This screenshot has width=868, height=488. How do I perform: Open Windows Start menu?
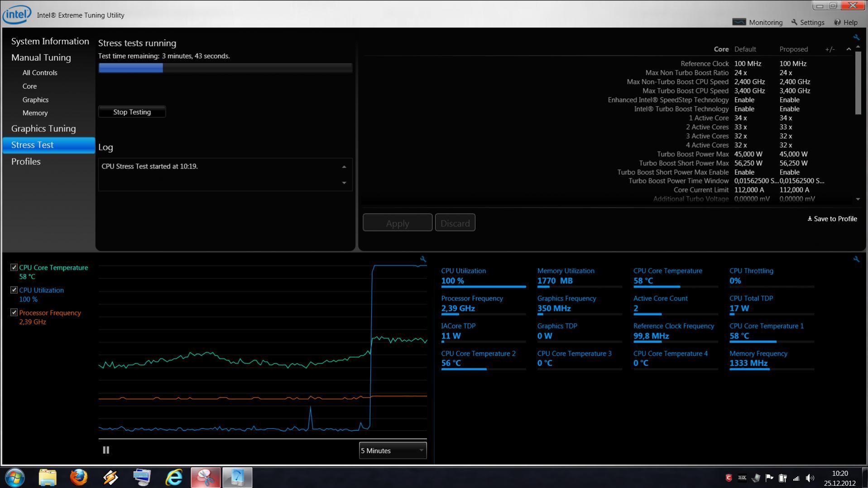pos(15,478)
